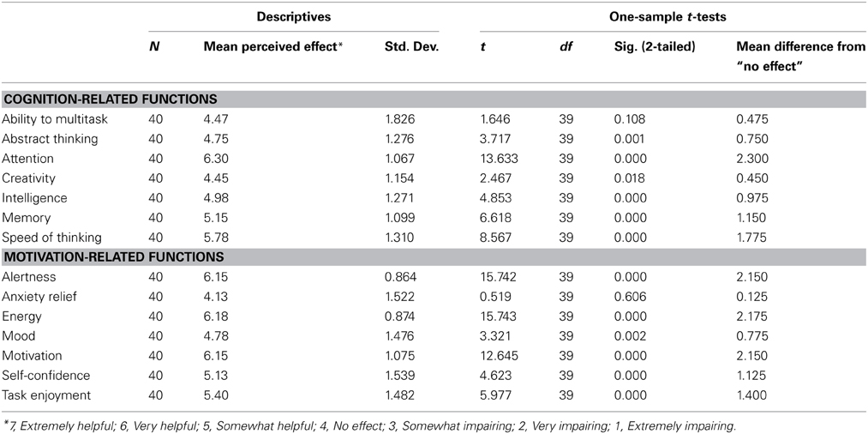Click the 'Speed of thinking' row label
868x434 pixels.
[51, 238]
